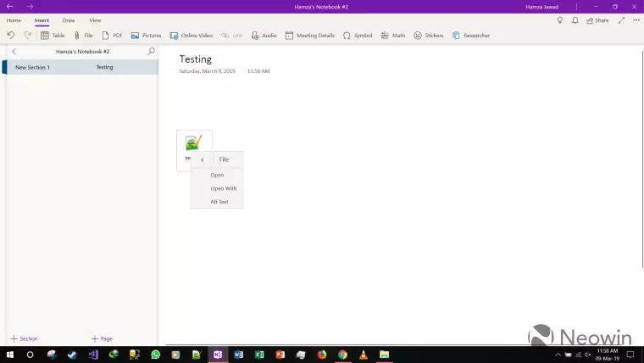Choose Alt Text in the context menu
Viewport: 644px width, 363px height.
point(219,202)
